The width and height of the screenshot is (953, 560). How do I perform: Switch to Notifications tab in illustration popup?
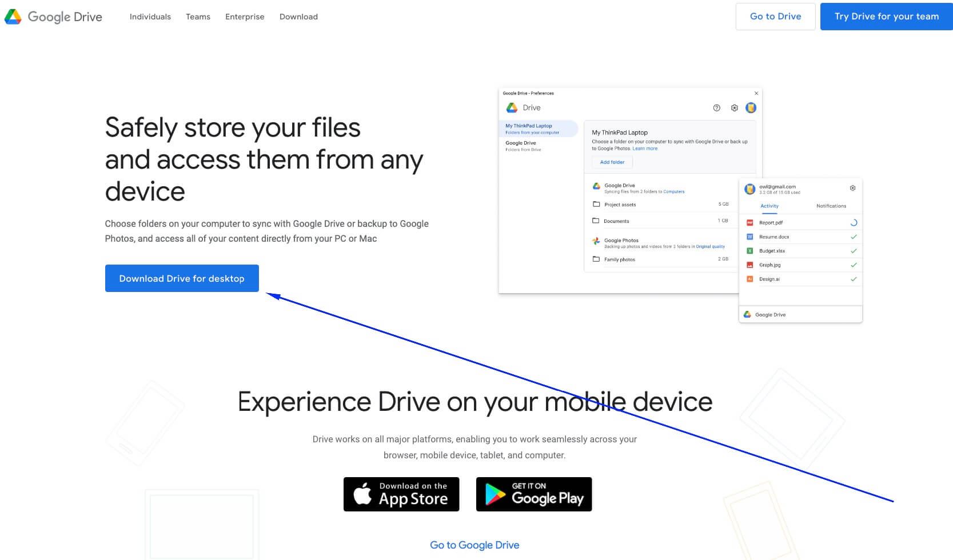tap(831, 206)
